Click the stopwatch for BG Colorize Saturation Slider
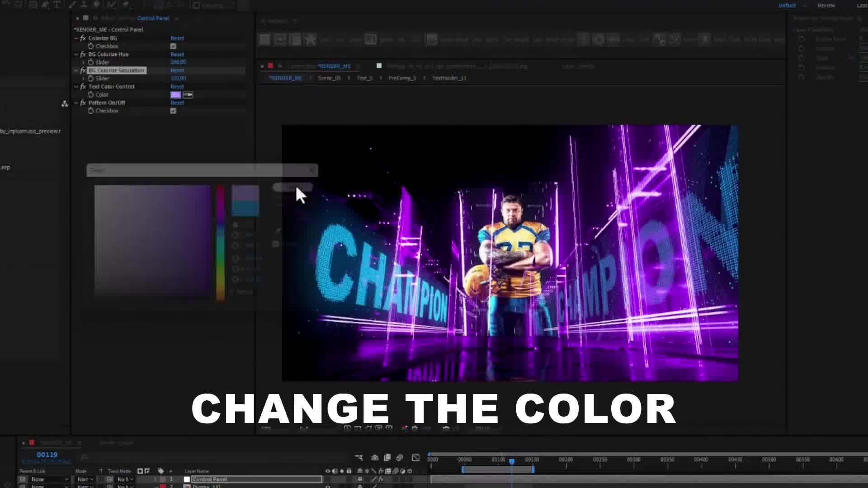 coord(91,79)
